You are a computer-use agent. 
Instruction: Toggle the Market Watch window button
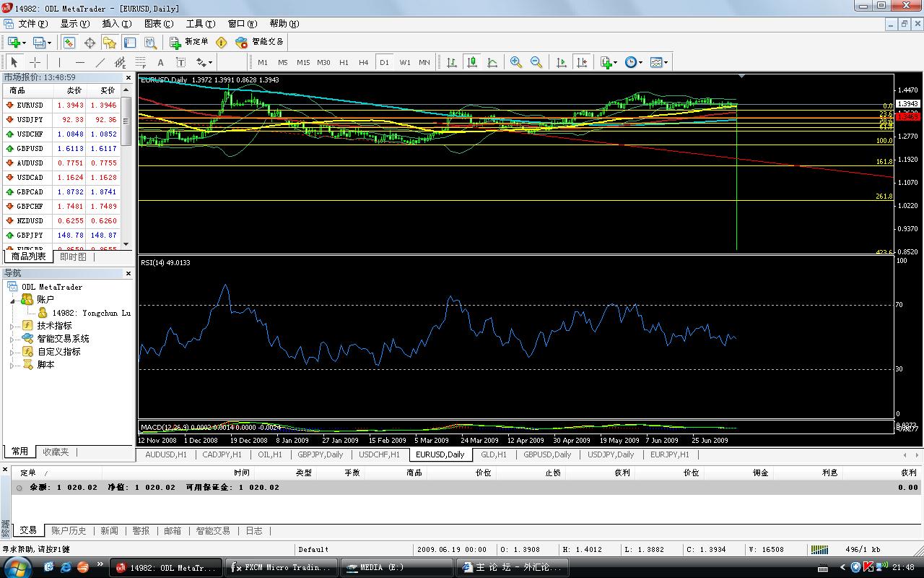click(x=69, y=43)
